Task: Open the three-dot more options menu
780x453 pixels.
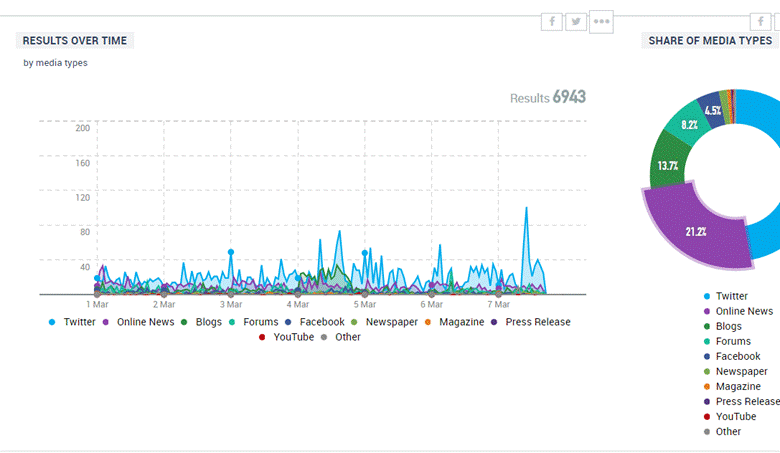Action: (x=601, y=22)
